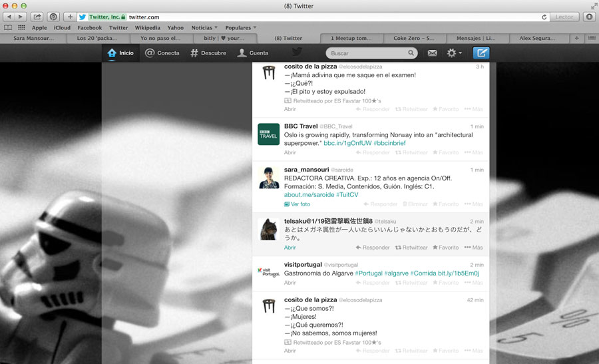Open BBC Travel avatar
This screenshot has height=364, width=599.
tap(269, 134)
